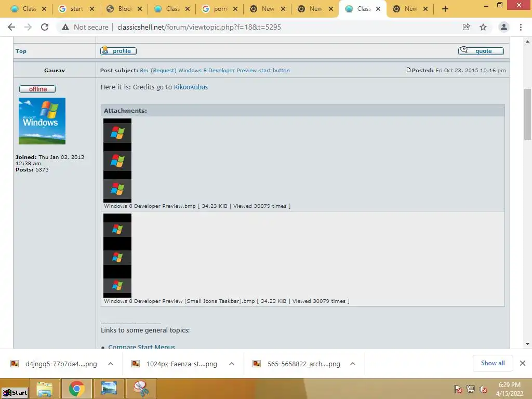Image resolution: width=532 pixels, height=399 pixels.
Task: Jump to Top link
Action: (21, 51)
